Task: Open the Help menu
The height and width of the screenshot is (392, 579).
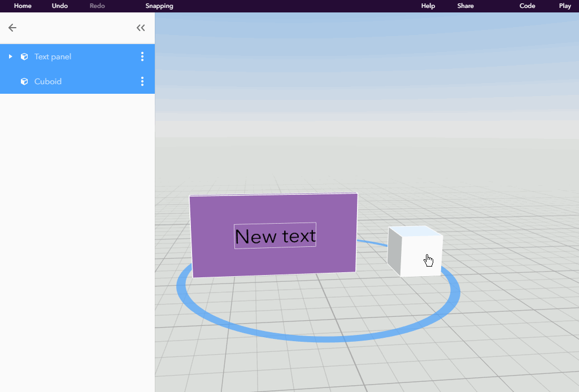Action: click(x=428, y=6)
